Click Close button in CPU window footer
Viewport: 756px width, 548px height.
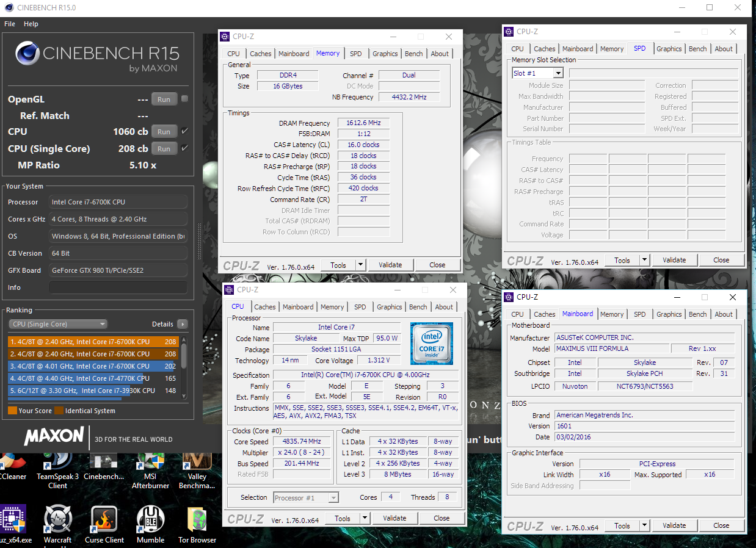tap(442, 518)
